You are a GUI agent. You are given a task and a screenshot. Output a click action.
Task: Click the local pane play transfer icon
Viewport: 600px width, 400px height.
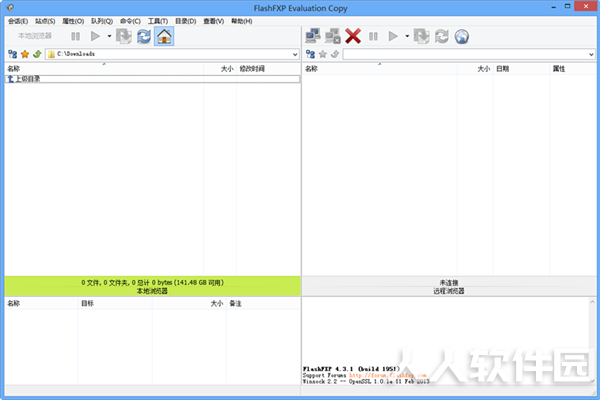pos(95,36)
